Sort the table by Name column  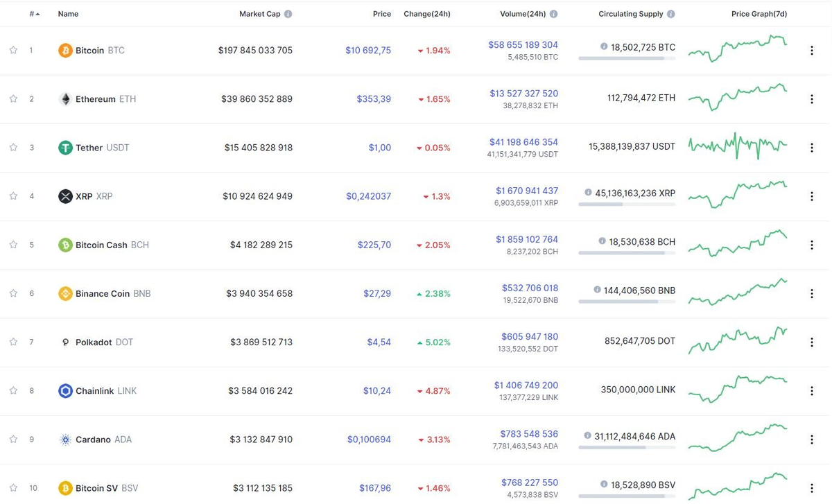tap(68, 14)
